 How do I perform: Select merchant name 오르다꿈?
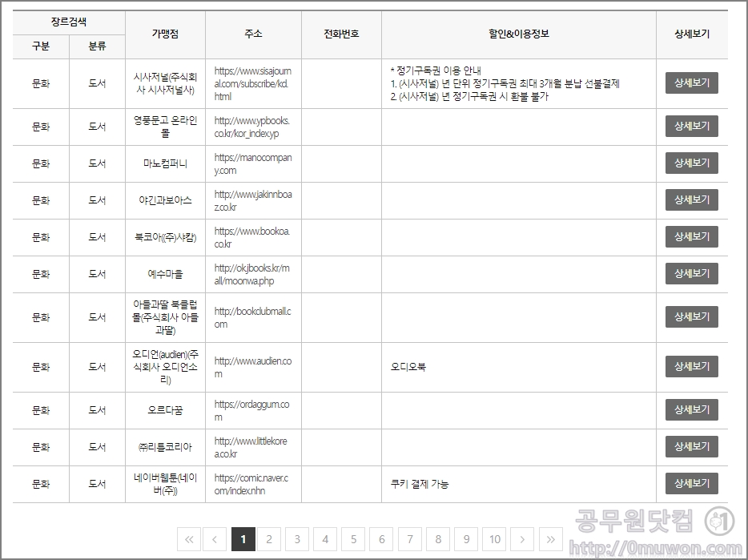(x=165, y=410)
